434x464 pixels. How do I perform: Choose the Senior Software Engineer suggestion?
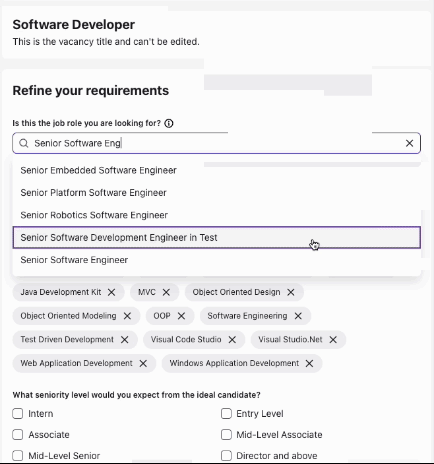[x=217, y=260]
